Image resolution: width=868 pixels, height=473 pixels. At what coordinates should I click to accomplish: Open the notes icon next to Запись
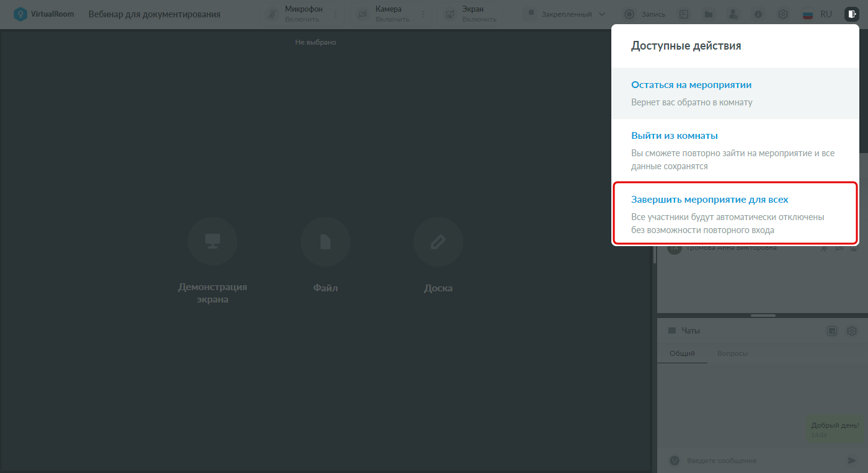[x=684, y=14]
